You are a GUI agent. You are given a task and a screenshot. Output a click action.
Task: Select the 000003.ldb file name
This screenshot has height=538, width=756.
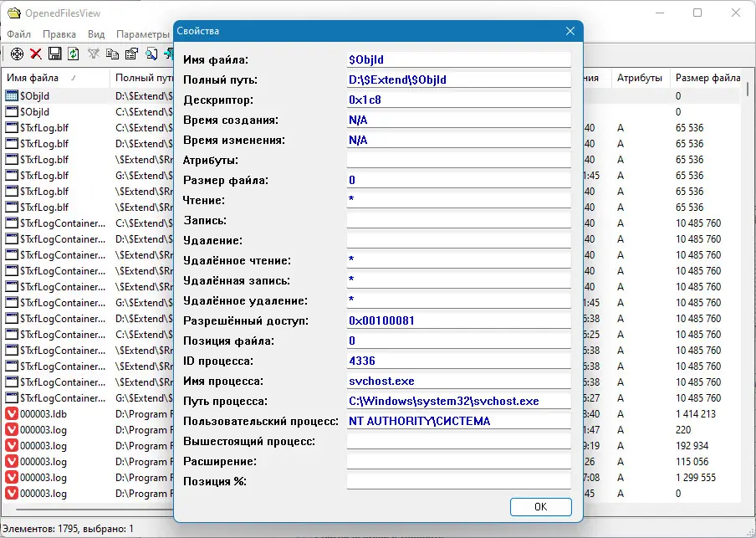click(43, 414)
